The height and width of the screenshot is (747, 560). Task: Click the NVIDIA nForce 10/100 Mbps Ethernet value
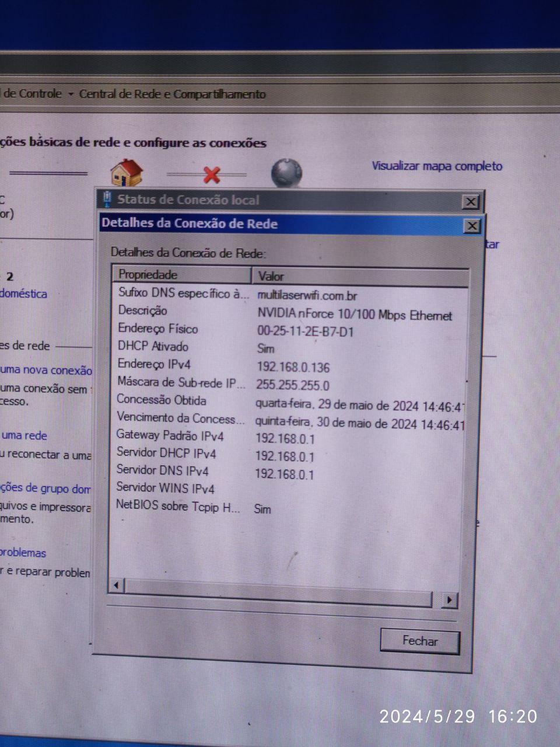coord(355,315)
